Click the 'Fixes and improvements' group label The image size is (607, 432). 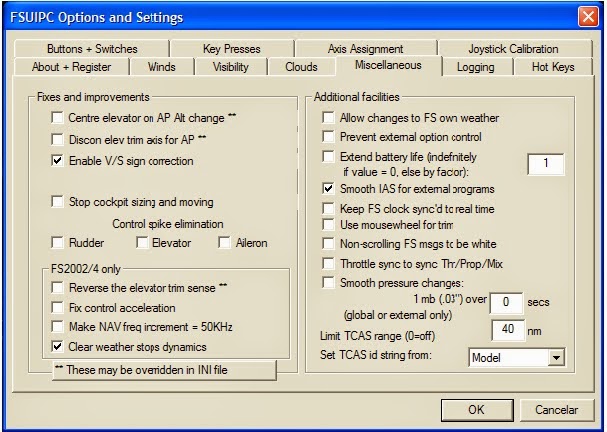click(93, 97)
